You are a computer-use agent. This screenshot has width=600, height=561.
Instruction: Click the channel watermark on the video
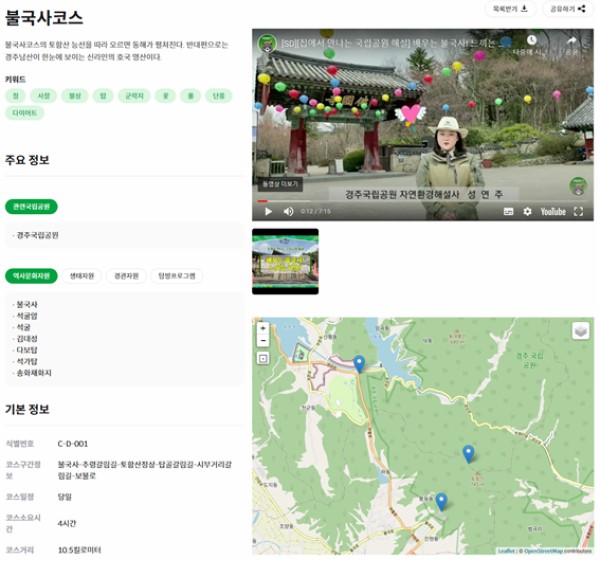click(578, 186)
